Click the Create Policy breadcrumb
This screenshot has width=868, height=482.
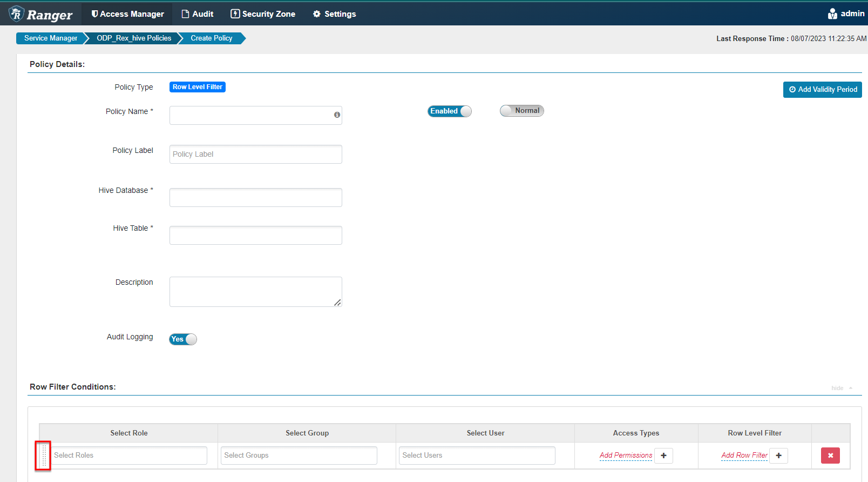212,38
